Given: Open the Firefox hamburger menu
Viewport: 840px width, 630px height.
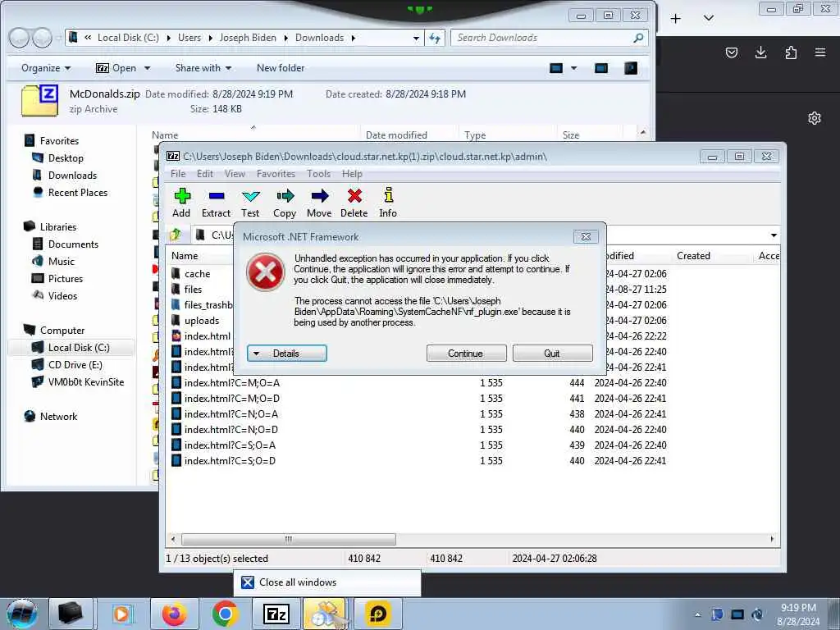Looking at the screenshot, I should [x=820, y=52].
